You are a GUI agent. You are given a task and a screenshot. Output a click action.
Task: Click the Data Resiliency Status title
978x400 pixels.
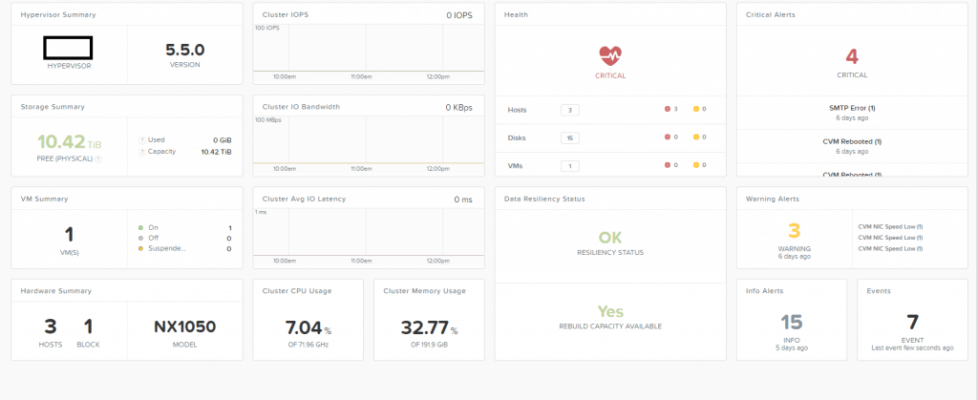pyautogui.click(x=545, y=199)
